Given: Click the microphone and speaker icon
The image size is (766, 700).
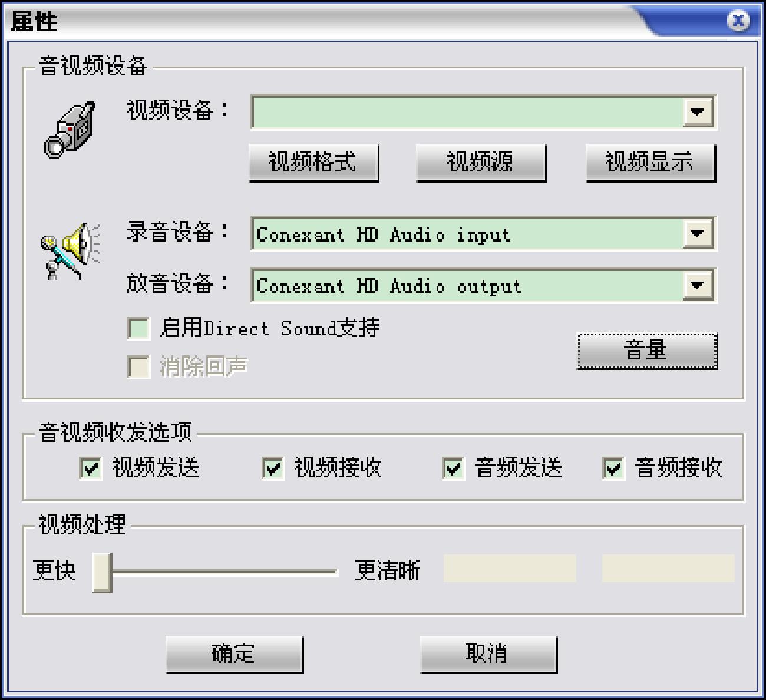Looking at the screenshot, I should coord(70,250).
